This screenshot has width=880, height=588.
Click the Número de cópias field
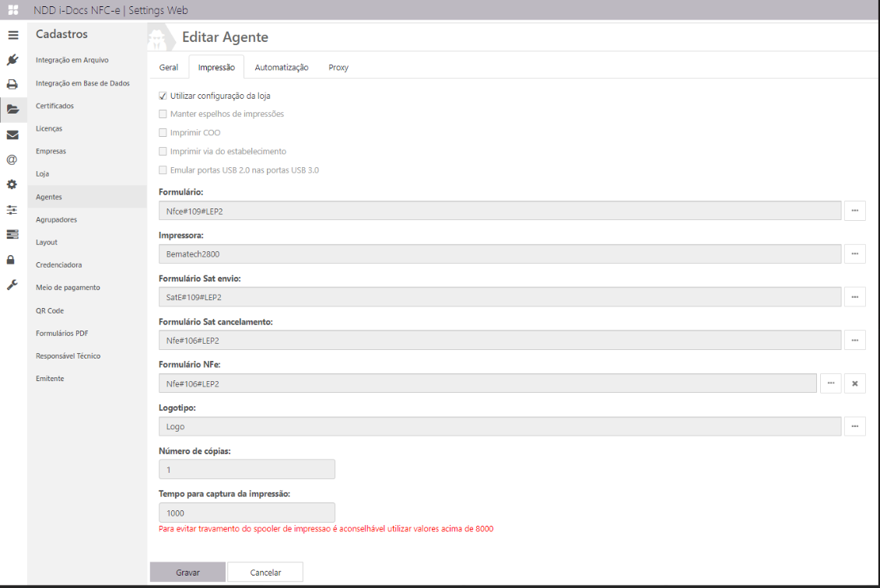(x=247, y=470)
